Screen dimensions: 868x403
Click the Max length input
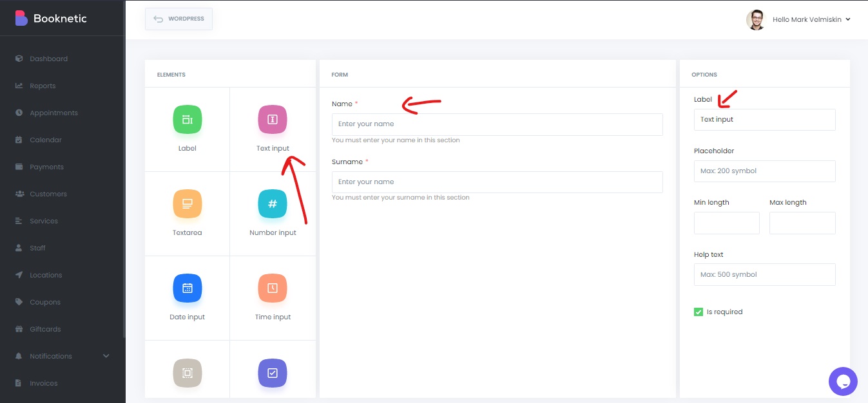click(x=802, y=223)
